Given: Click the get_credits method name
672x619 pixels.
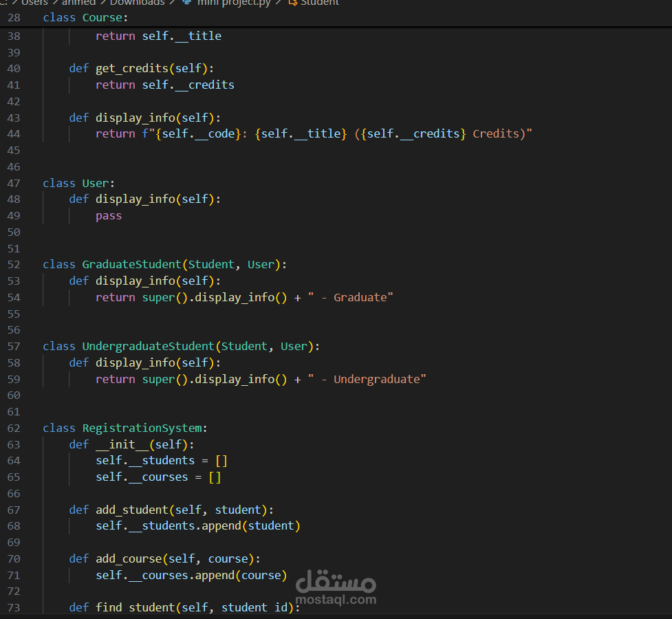Looking at the screenshot, I should pyautogui.click(x=132, y=69).
